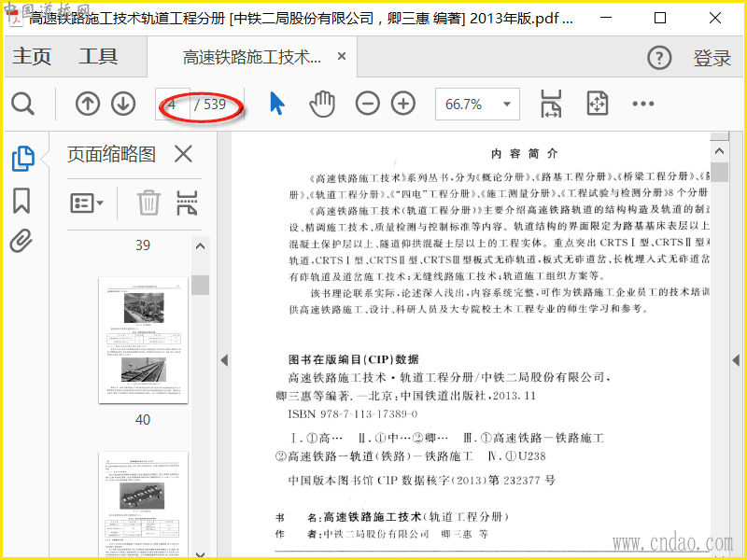
Task: Open the attachments paperclip panel
Action: (x=21, y=241)
